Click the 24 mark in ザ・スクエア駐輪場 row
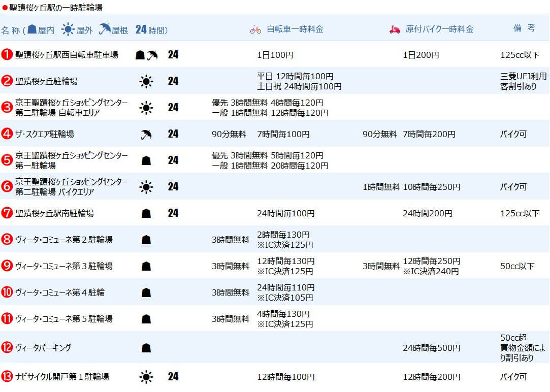This screenshot has height=392, width=550. (173, 135)
